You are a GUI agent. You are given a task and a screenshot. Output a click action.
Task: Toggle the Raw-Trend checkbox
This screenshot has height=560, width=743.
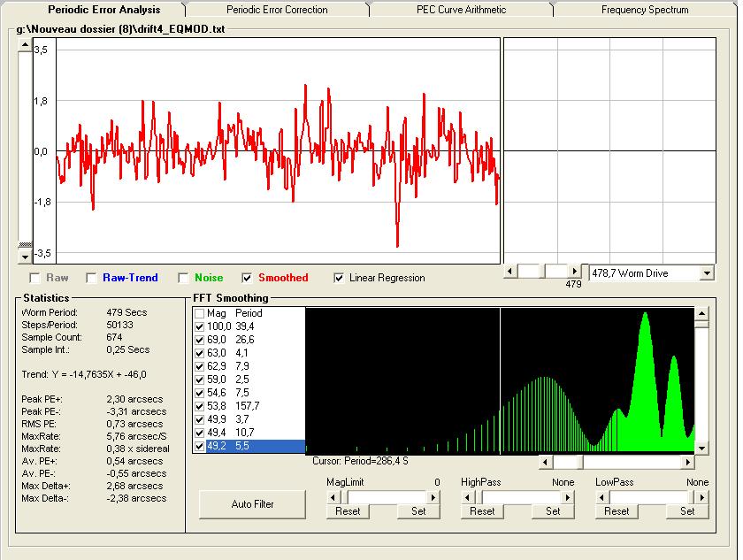[91, 278]
